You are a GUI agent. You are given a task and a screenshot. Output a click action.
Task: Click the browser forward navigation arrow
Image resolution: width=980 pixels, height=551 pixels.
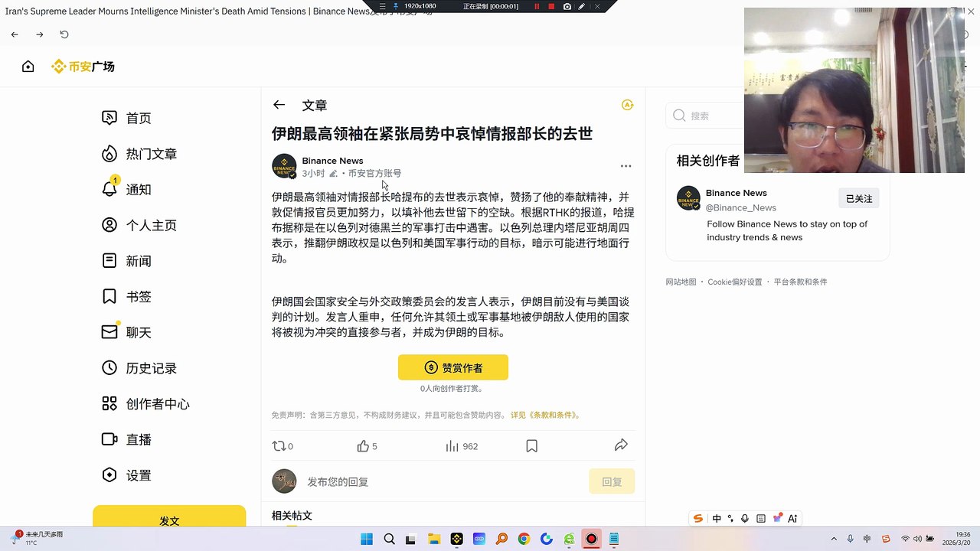tap(40, 34)
